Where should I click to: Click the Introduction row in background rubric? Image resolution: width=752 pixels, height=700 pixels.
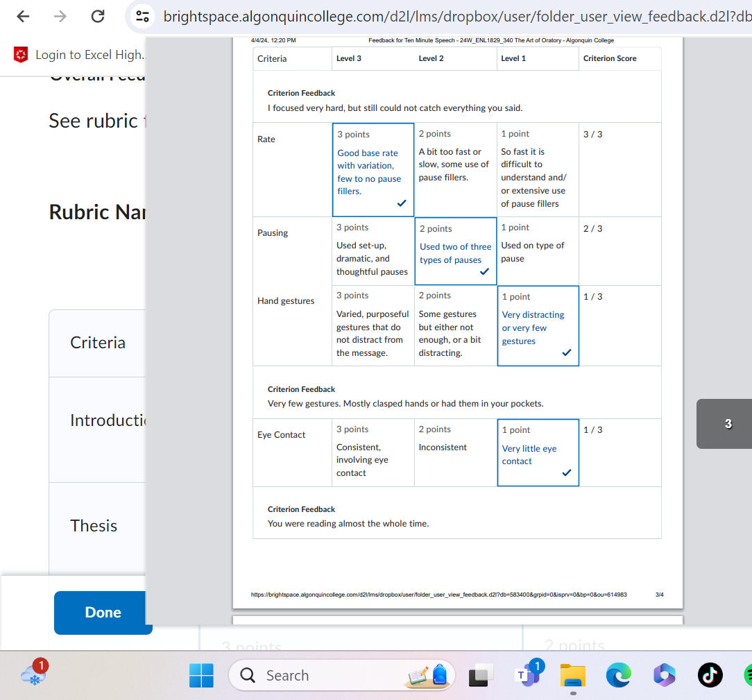(97, 429)
